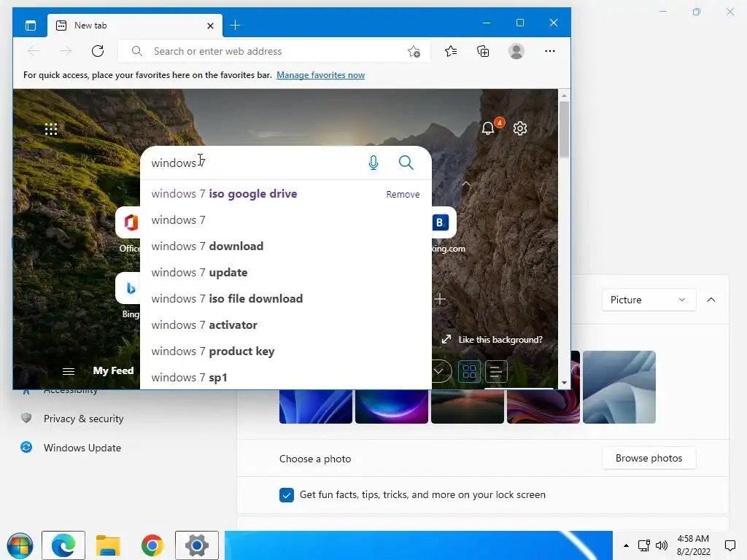The height and width of the screenshot is (560, 747).
Task: Open the volume control in system tray
Action: click(x=661, y=545)
